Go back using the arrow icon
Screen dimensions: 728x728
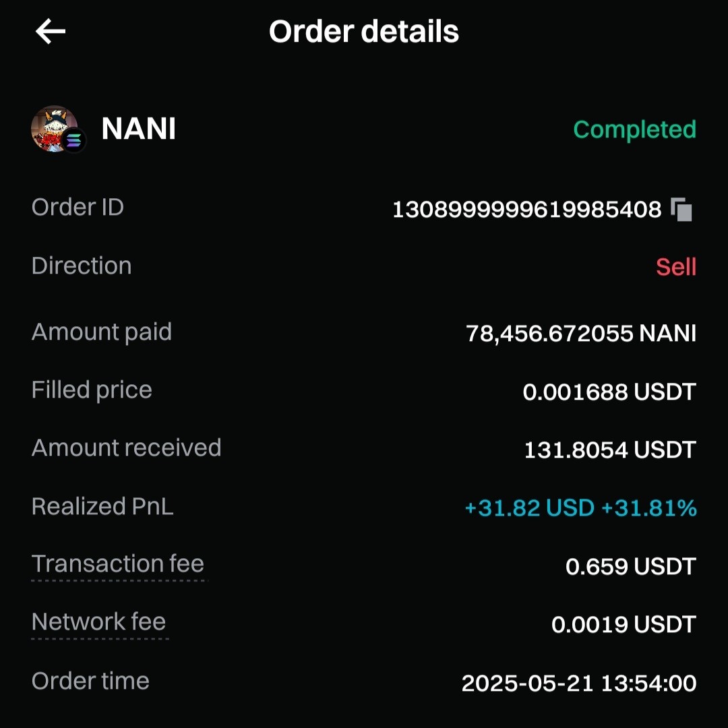[x=51, y=32]
